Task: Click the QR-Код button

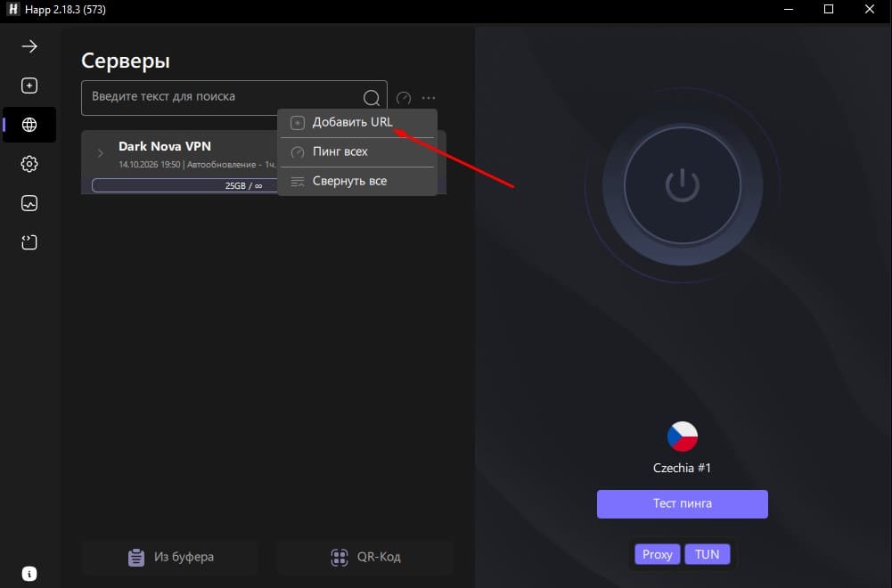Action: 365,557
